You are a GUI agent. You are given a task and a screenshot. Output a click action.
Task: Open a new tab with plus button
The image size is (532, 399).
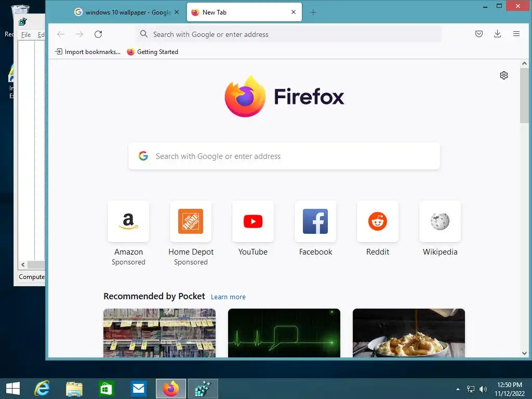(313, 12)
